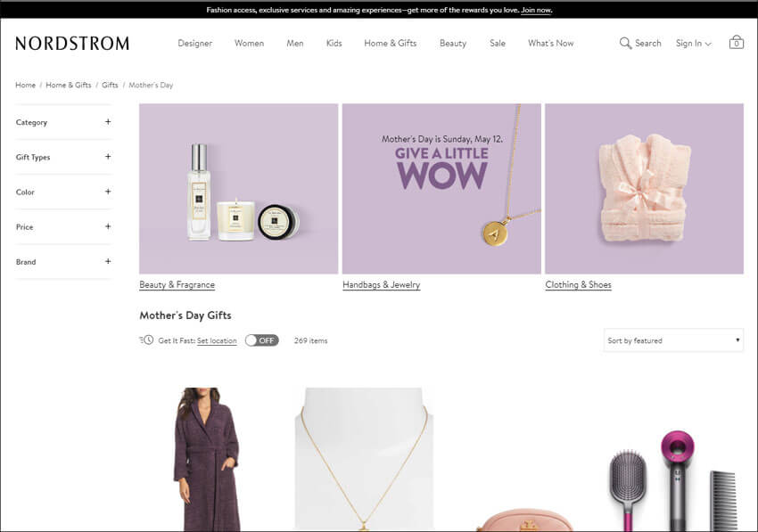Click the Mother's Day Gifts heading
This screenshot has width=758, height=532.
tap(185, 315)
